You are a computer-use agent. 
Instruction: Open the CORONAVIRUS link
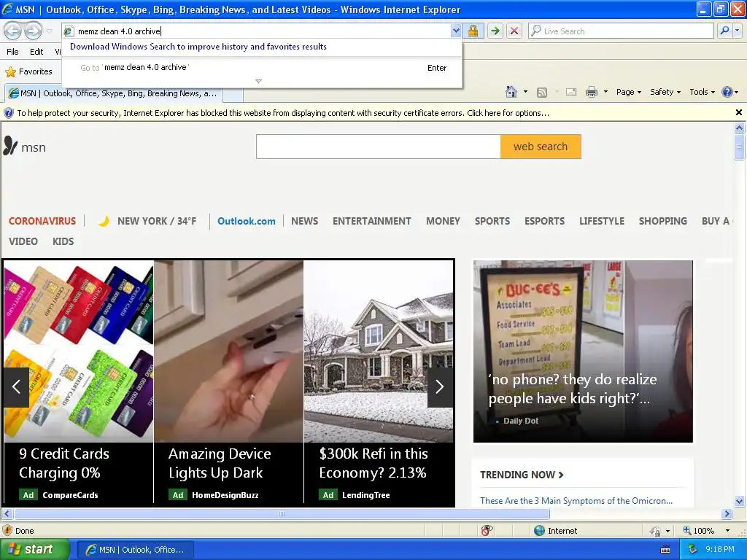pos(42,221)
